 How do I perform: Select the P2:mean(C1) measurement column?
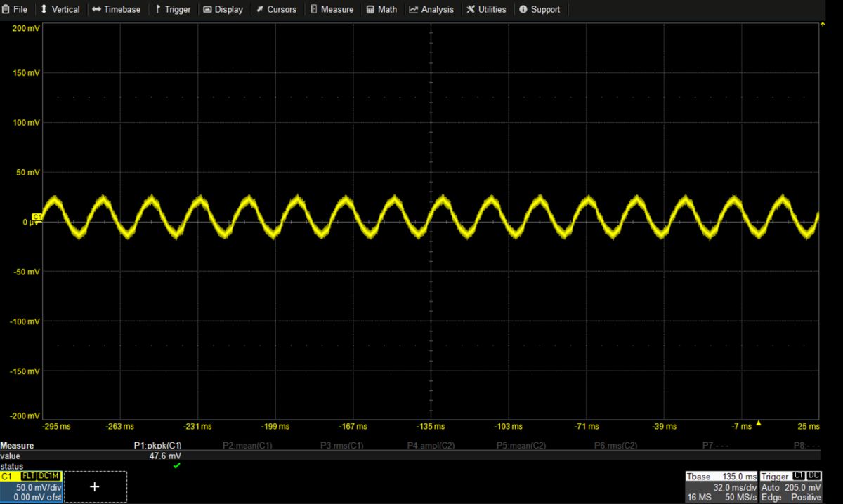[247, 446]
